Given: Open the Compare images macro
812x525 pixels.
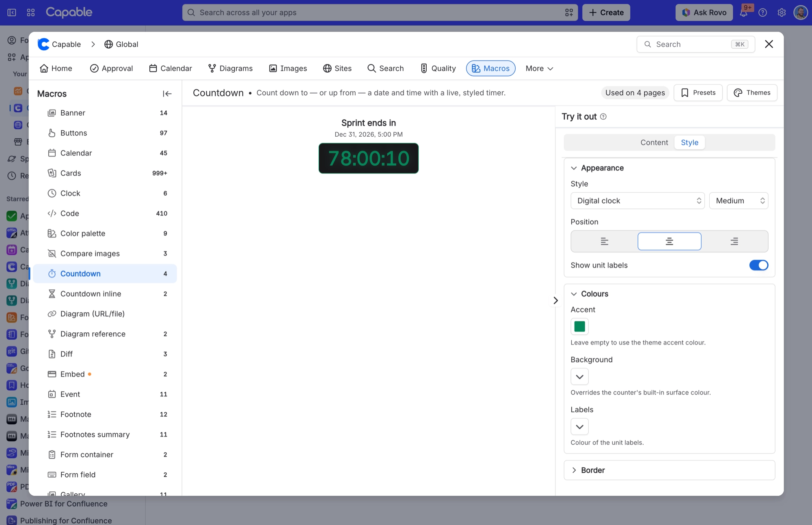Looking at the screenshot, I should pos(105,254).
